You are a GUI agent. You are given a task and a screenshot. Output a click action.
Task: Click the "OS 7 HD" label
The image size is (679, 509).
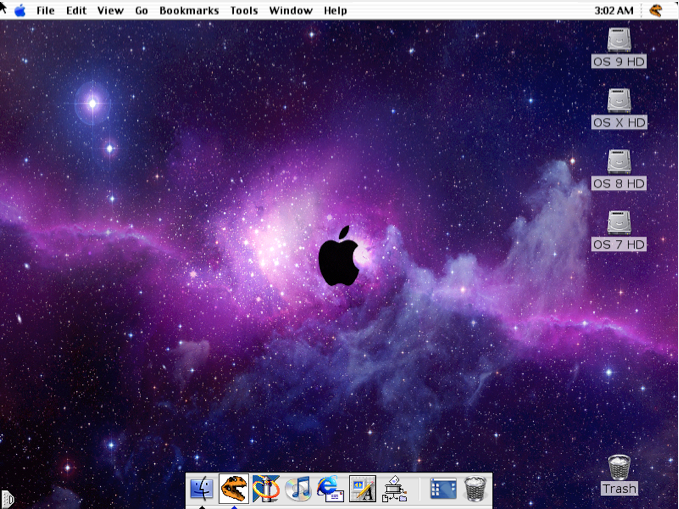tap(619, 245)
